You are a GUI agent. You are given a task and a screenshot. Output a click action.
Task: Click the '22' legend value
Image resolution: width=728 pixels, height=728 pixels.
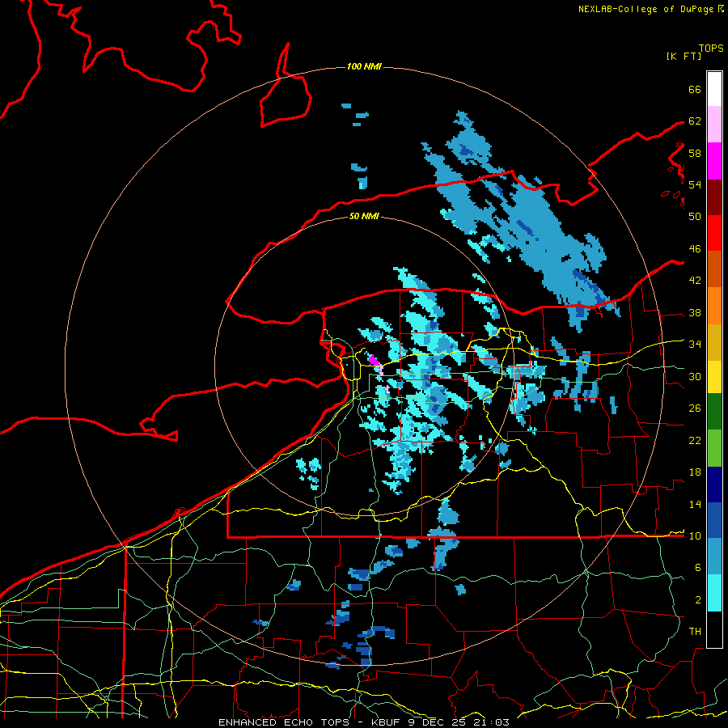pyautogui.click(x=695, y=441)
